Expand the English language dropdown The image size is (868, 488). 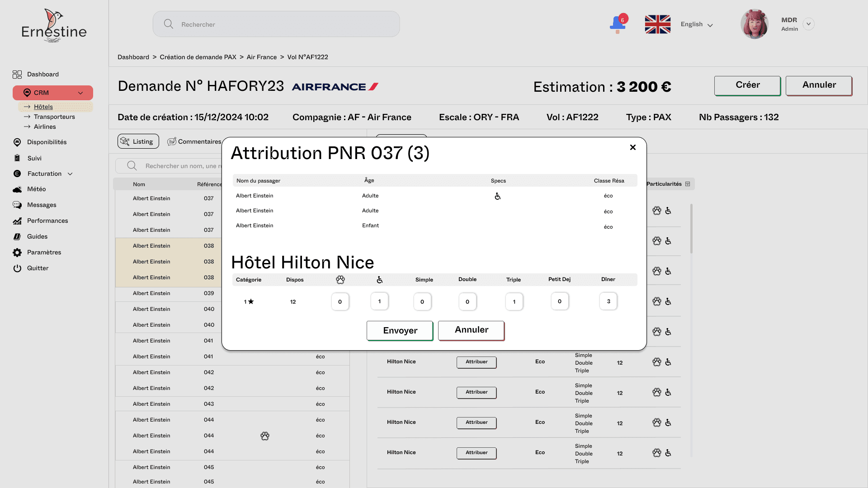[x=710, y=25]
